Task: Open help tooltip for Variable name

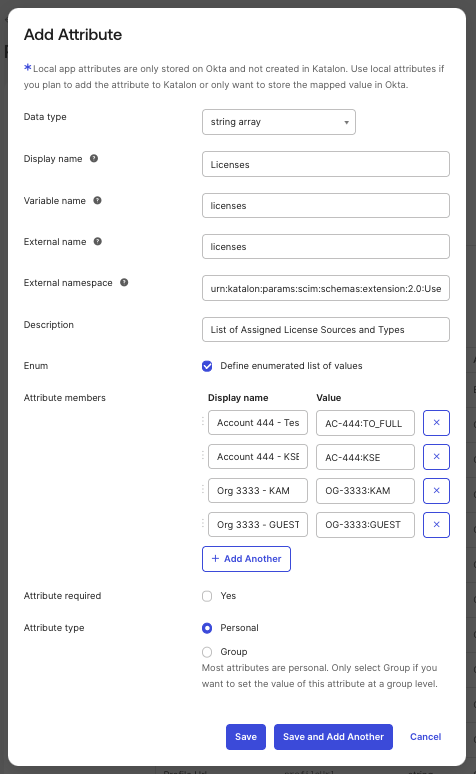Action: (x=97, y=200)
